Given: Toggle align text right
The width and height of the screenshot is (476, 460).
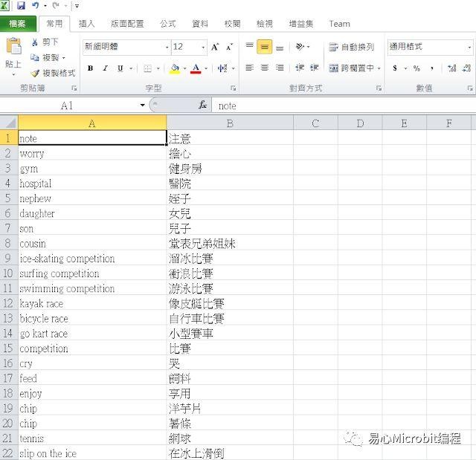Looking at the screenshot, I should point(280,68).
